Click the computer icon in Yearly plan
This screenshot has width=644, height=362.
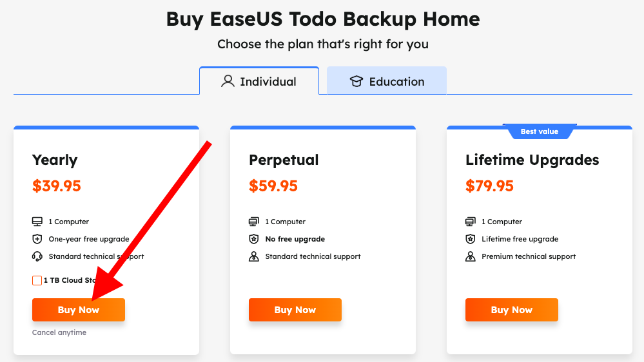[x=37, y=222]
